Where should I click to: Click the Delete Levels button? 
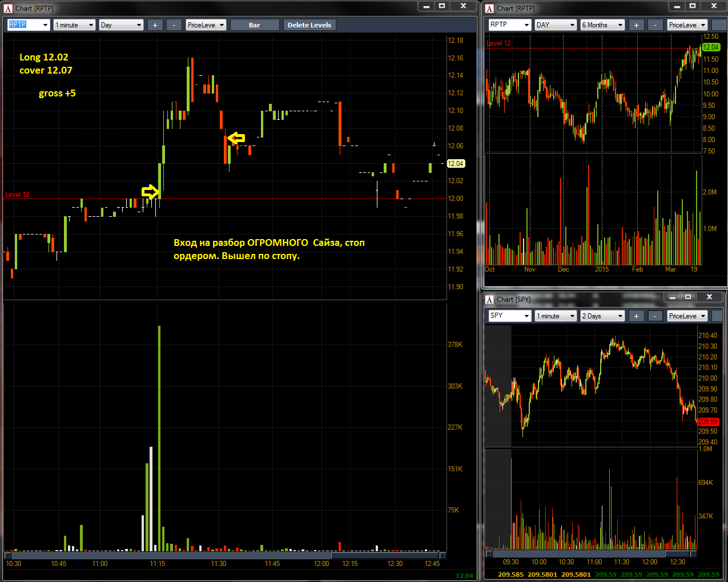click(309, 25)
